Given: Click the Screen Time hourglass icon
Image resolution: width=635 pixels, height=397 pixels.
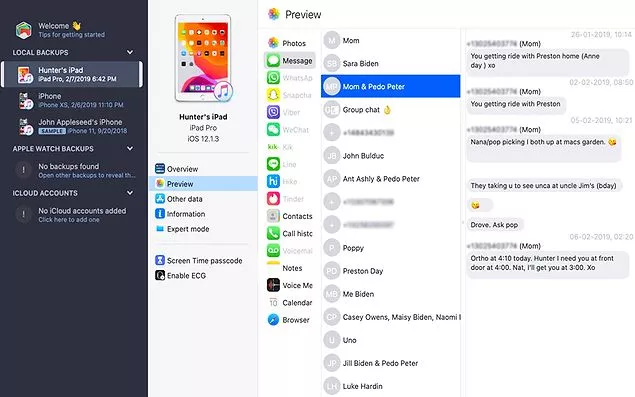Looking at the screenshot, I should coord(160,260).
